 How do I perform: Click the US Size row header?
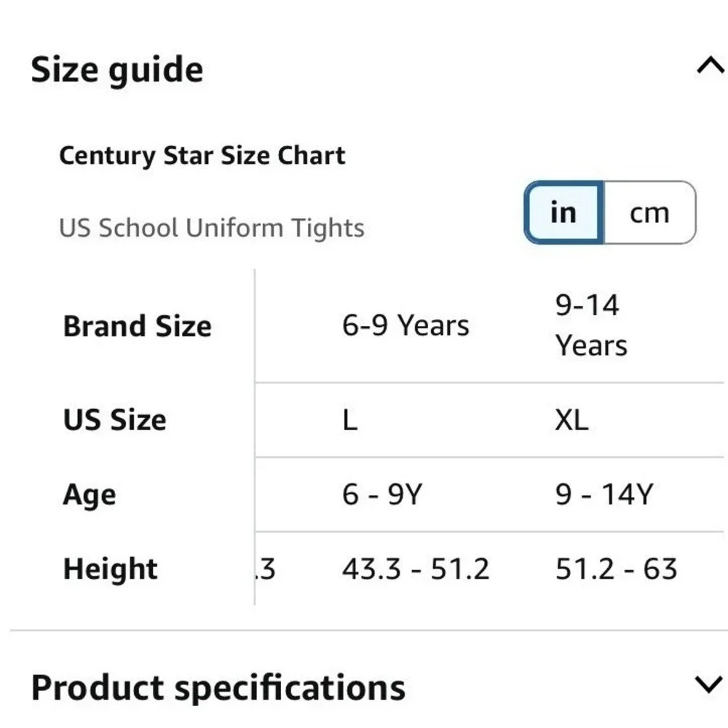115,420
